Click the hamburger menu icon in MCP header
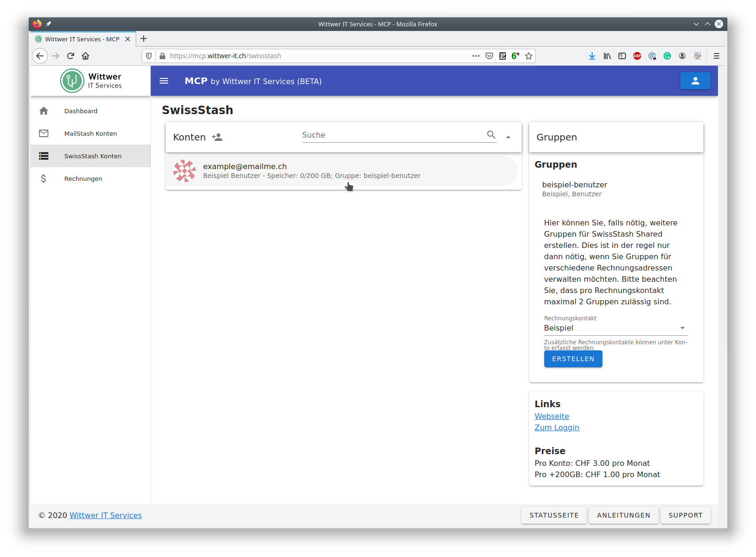This screenshot has width=756, height=557. tap(164, 81)
